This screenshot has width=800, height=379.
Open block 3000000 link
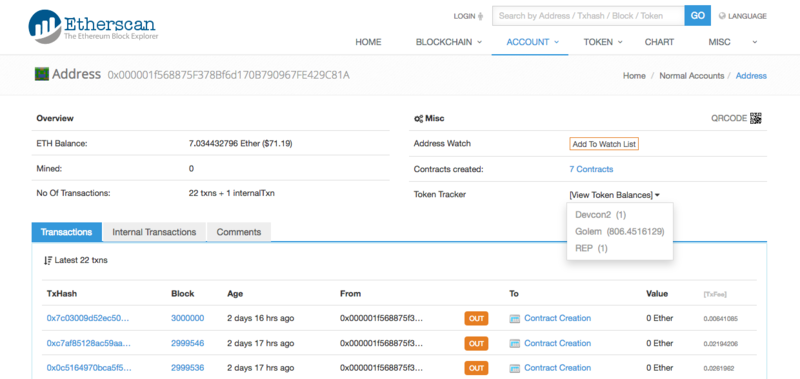(x=187, y=318)
